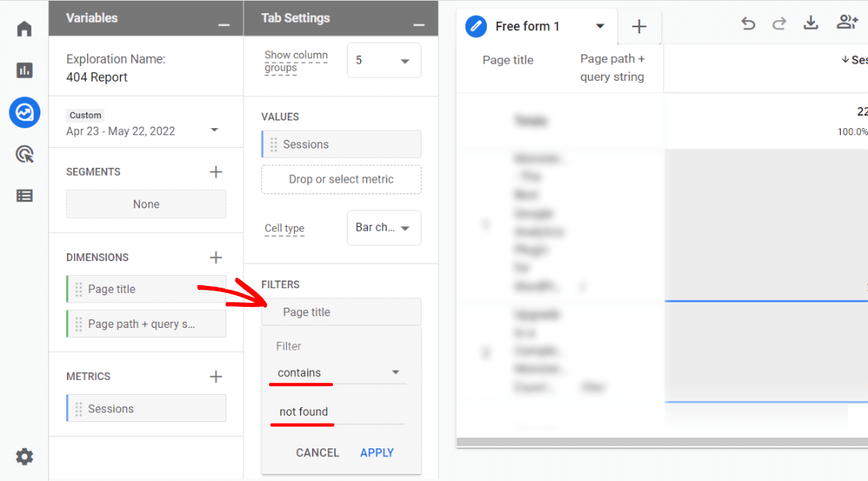868x481 pixels.
Task: Open the contains match type dropdown
Action: tap(340, 373)
